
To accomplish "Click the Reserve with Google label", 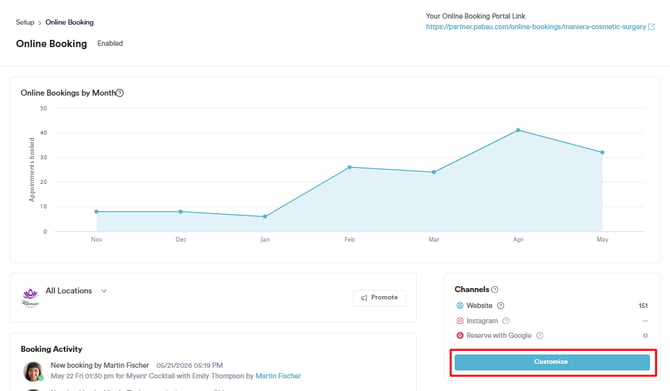I will click(499, 335).
